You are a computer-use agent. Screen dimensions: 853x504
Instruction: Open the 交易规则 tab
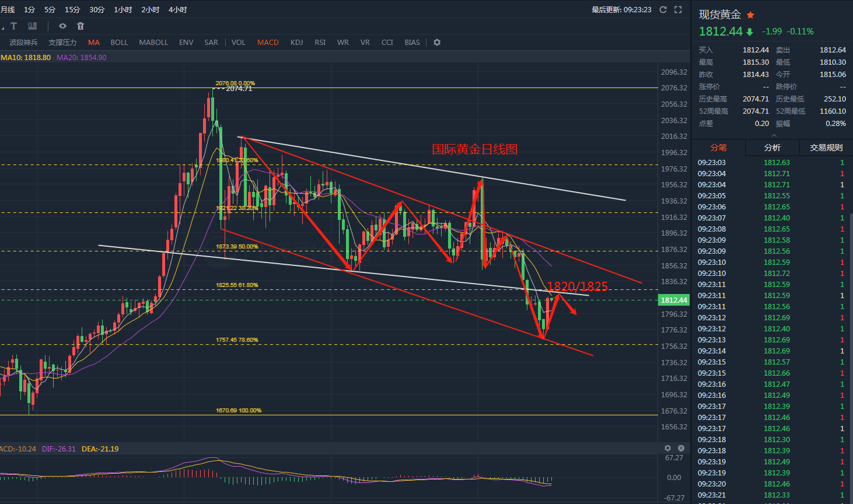[x=826, y=148]
